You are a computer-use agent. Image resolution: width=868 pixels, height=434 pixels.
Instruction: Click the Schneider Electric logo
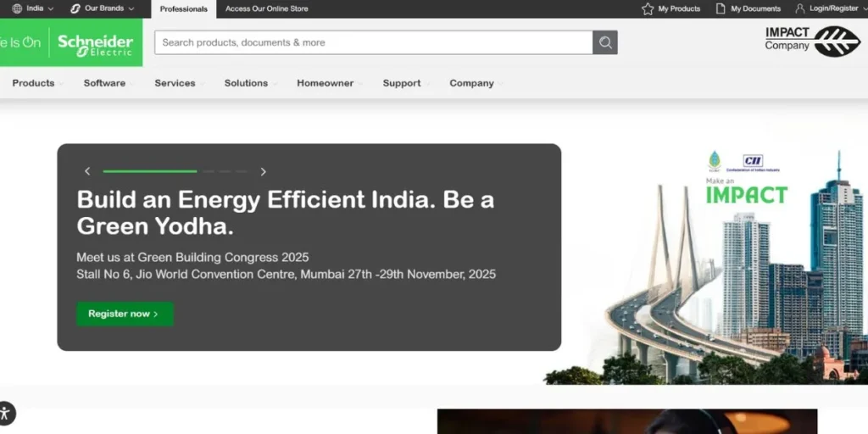tap(95, 42)
